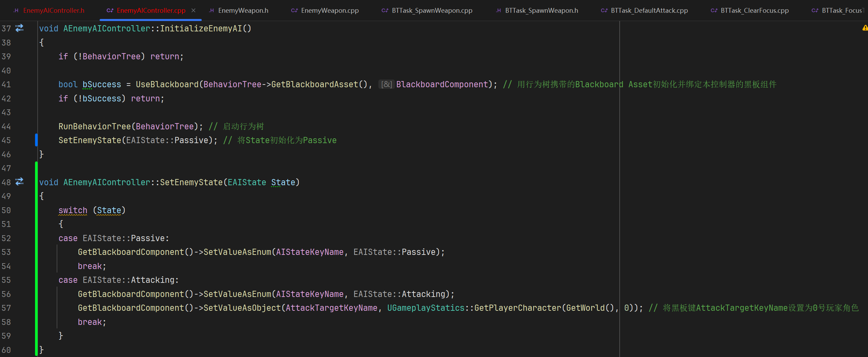The width and height of the screenshot is (868, 357).
Task: Close the EnemyAIController.cpp tab
Action: point(193,10)
